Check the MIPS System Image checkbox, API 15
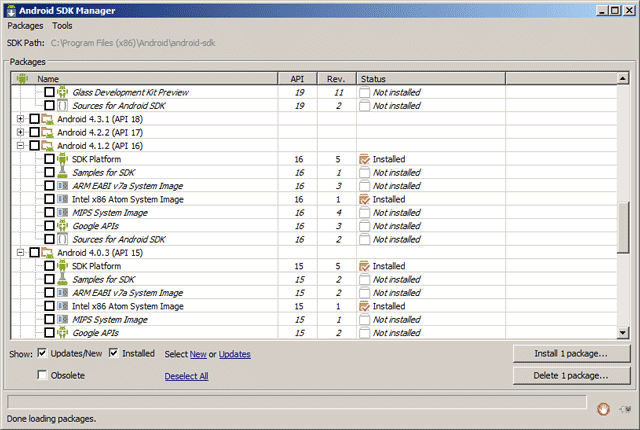640x430 pixels. click(x=49, y=319)
